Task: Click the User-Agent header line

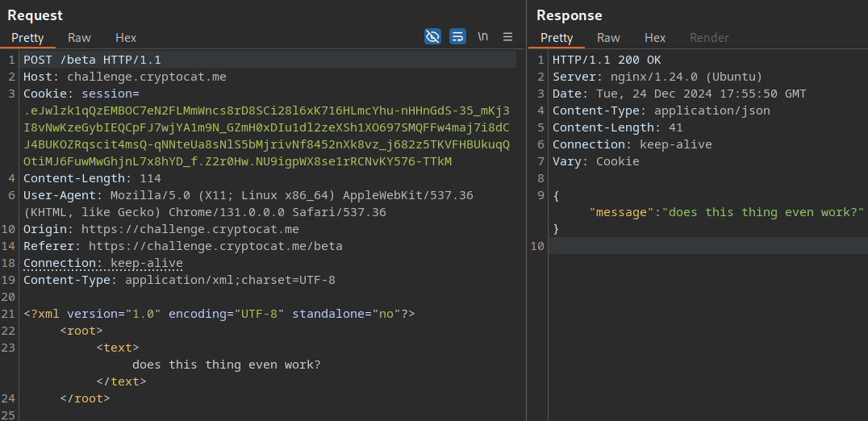Action: pos(248,203)
